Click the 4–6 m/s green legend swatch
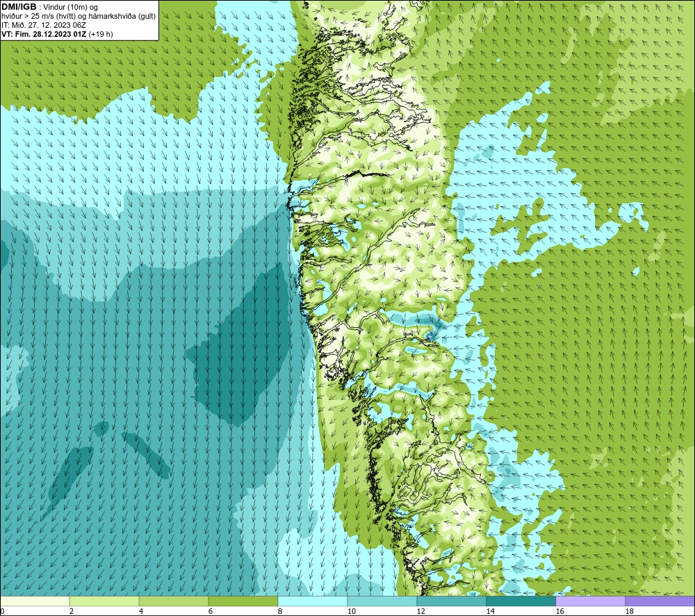 tap(173, 601)
